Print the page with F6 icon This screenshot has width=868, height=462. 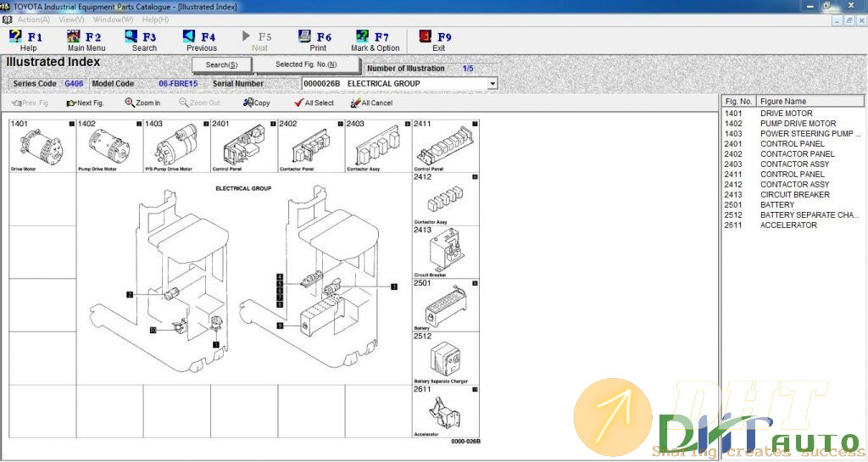click(317, 42)
